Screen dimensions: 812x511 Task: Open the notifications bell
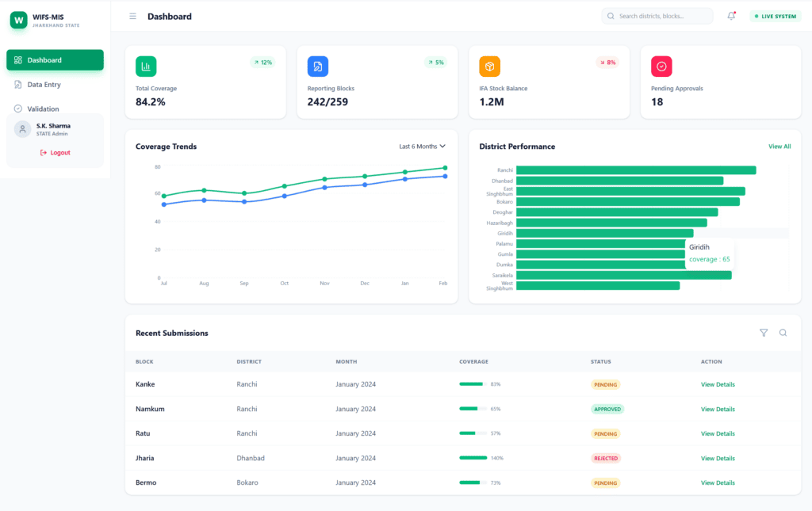pos(730,15)
